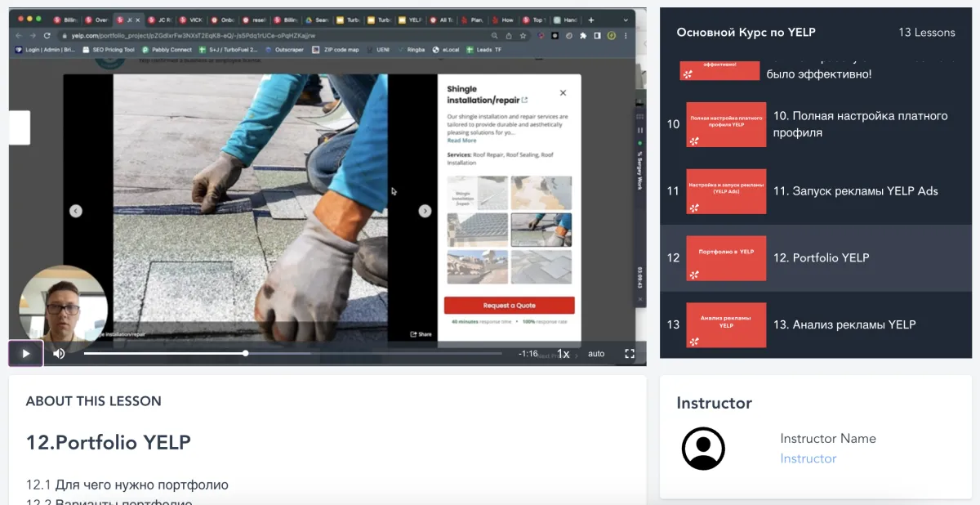Click the bookmark star in recorded browser

click(523, 36)
